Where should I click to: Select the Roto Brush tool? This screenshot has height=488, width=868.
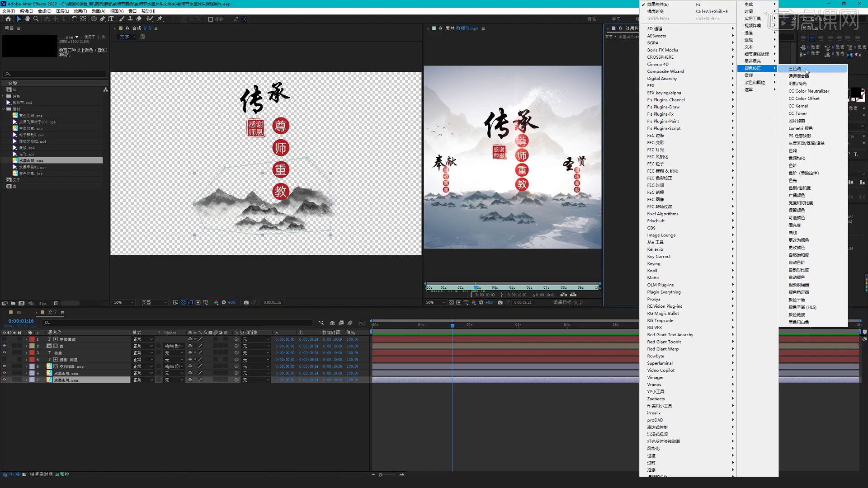tap(150, 19)
